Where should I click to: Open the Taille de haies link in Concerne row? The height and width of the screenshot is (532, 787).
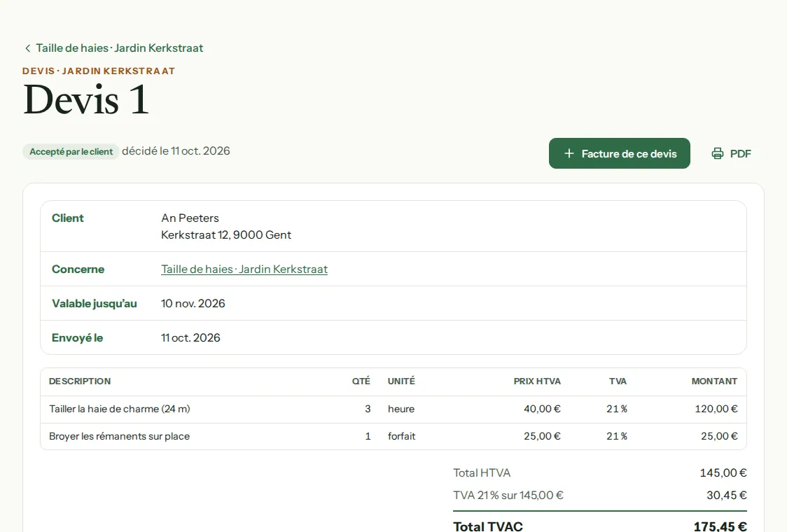(244, 269)
